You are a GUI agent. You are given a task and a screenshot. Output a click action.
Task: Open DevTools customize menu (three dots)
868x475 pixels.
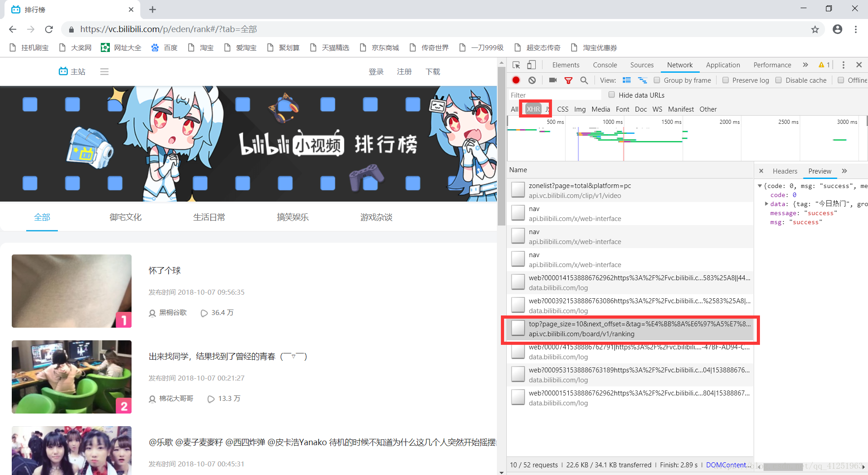(843, 65)
